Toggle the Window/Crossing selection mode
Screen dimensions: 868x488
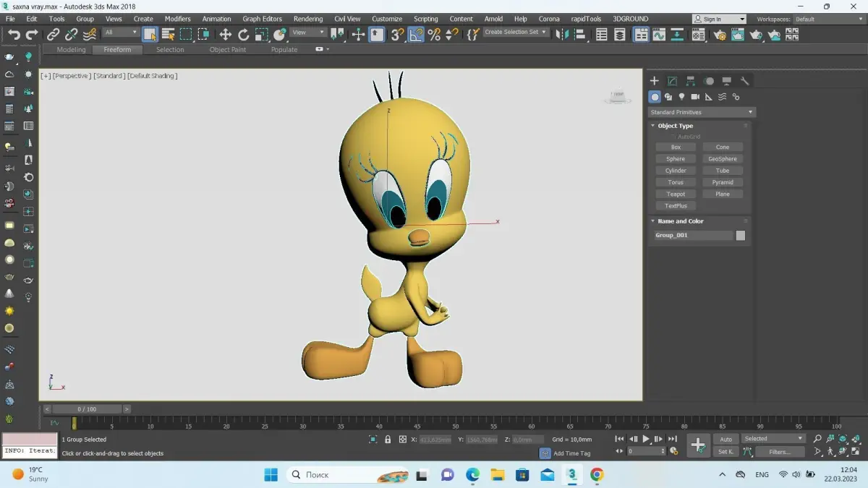pos(204,34)
